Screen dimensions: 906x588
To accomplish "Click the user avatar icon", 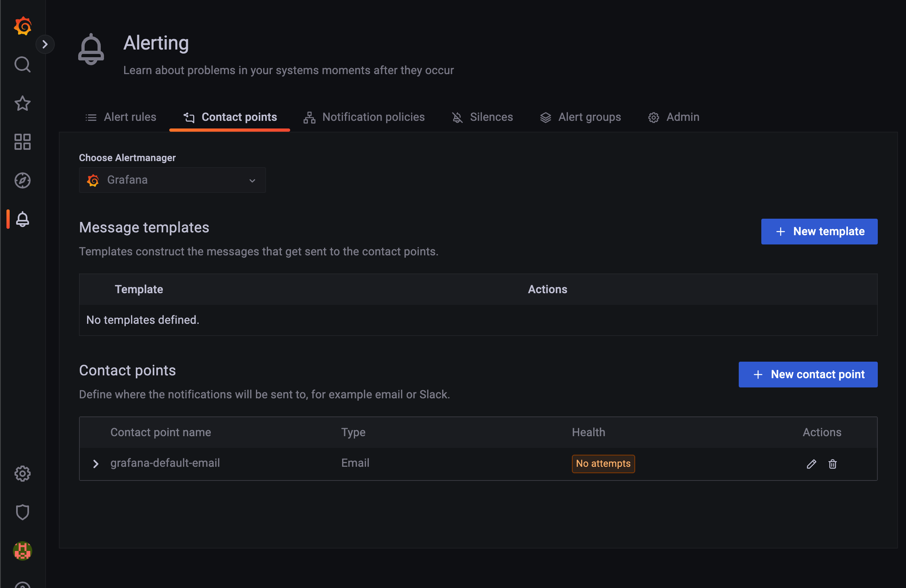I will coord(23,551).
